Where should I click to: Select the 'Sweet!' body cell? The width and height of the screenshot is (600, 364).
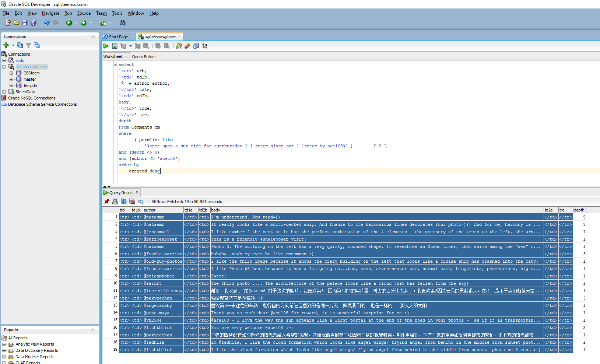(377, 276)
